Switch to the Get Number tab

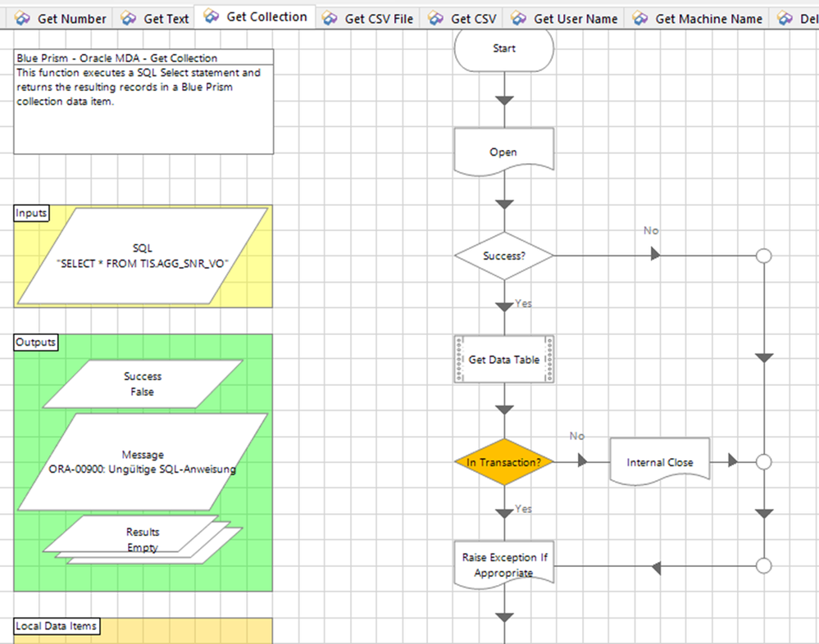tap(60, 19)
